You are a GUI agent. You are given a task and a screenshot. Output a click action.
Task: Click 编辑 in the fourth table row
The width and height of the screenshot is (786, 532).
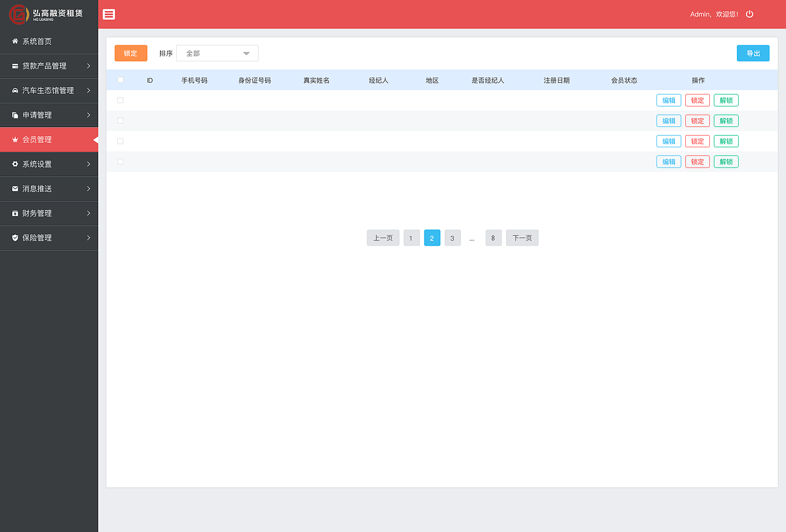coord(669,161)
